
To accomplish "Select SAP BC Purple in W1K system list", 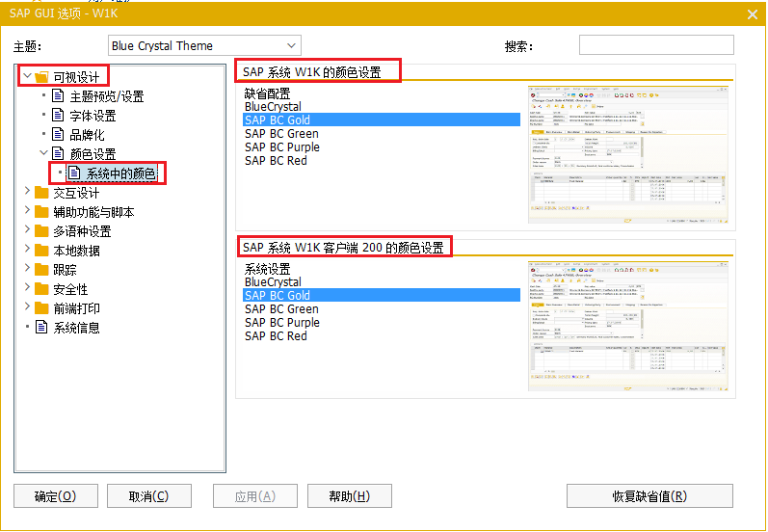I will coord(382,146).
